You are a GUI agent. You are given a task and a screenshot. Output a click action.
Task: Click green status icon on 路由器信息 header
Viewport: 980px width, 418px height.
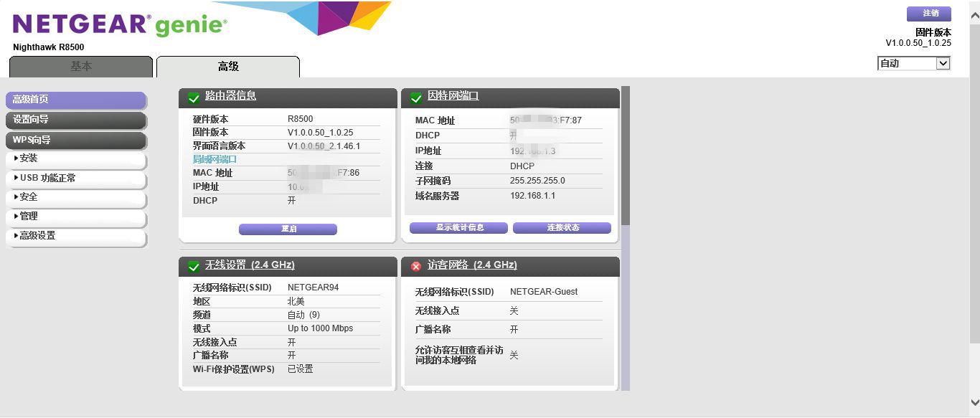tap(194, 98)
